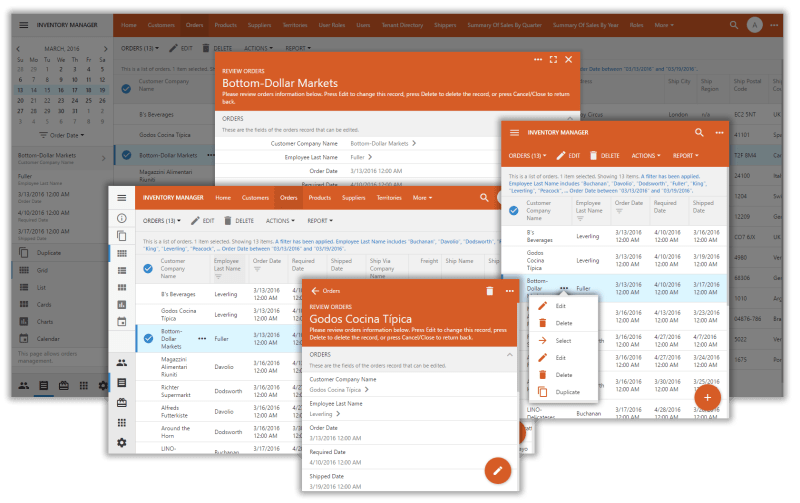Open Shippers tab in background window

click(x=445, y=25)
